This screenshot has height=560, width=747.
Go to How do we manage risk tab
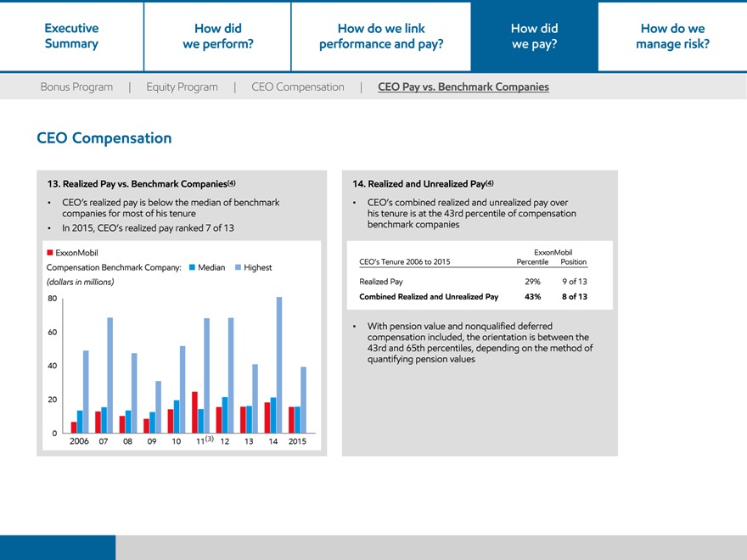[672, 36]
